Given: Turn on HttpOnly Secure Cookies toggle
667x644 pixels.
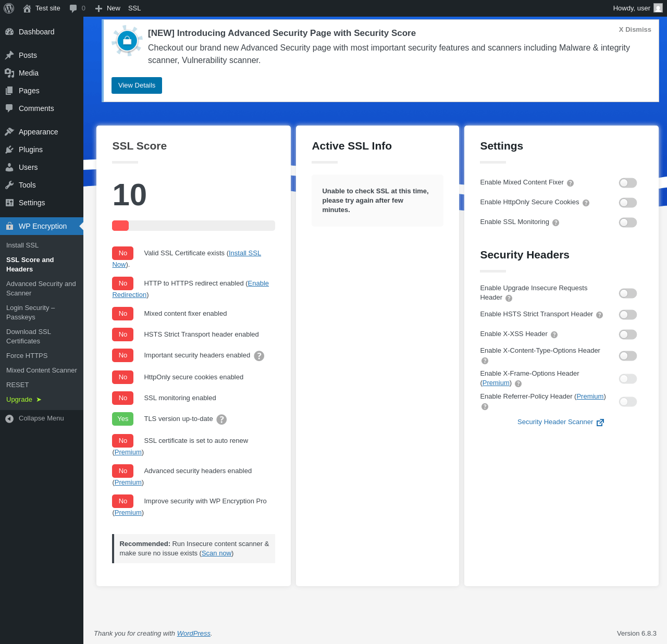Looking at the screenshot, I should [628, 203].
